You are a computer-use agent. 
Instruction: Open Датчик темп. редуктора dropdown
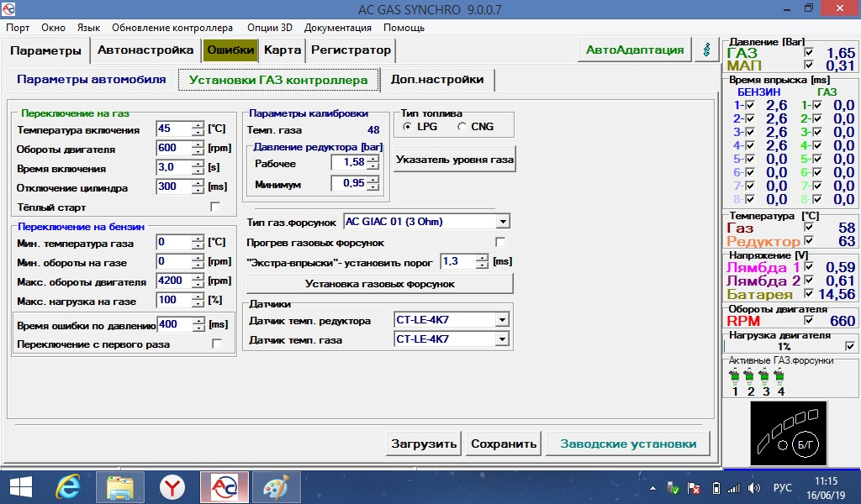(501, 320)
